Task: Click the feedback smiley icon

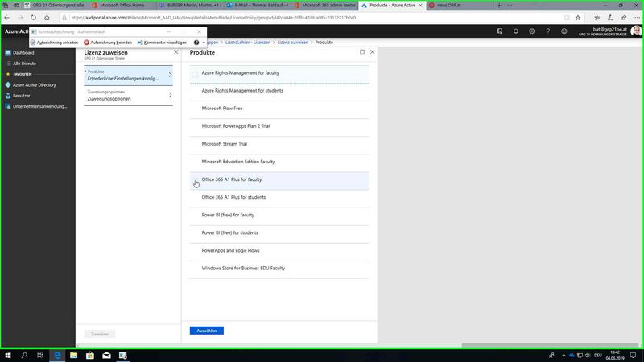Action: [564, 31]
